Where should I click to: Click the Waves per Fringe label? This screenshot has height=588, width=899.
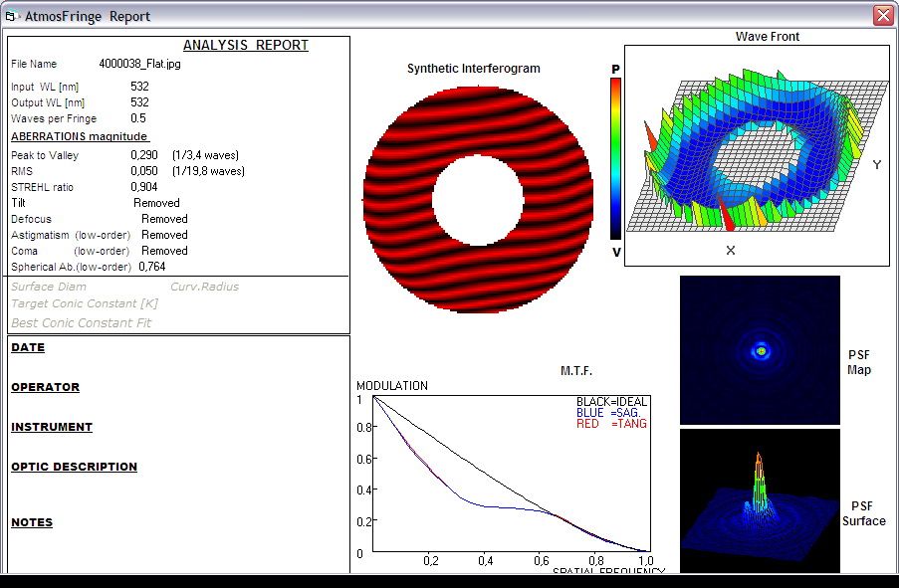pyautogui.click(x=54, y=118)
